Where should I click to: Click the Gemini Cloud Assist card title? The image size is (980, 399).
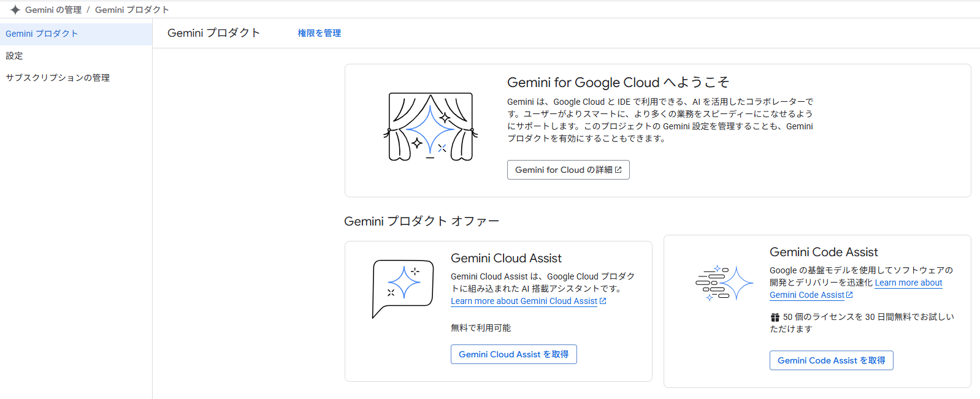(506, 259)
